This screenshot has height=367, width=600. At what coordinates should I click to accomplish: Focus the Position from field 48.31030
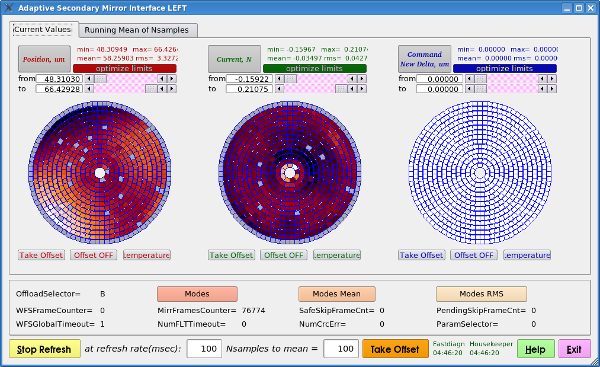click(59, 79)
